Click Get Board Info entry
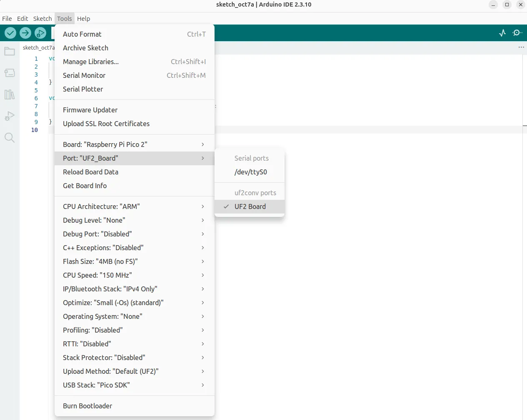527x420 pixels. 135,186
